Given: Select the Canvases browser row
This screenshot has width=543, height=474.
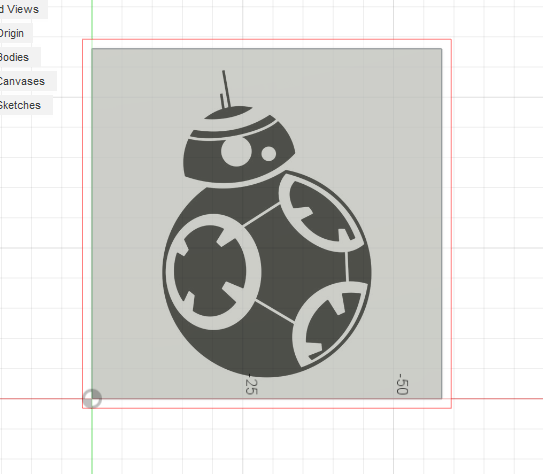Looking at the screenshot, I should (28, 81).
